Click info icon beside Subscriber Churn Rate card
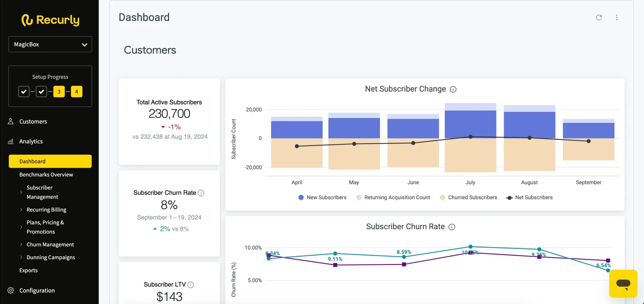The image size is (644, 304). (201, 193)
